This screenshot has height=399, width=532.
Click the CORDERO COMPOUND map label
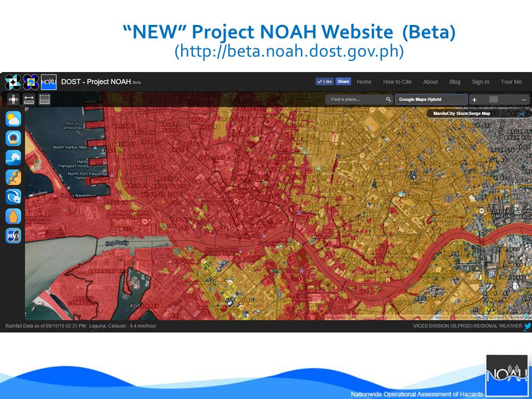[502, 213]
